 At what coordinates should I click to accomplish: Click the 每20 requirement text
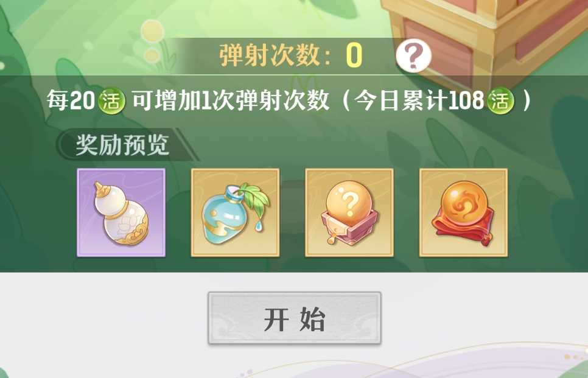tap(71, 101)
